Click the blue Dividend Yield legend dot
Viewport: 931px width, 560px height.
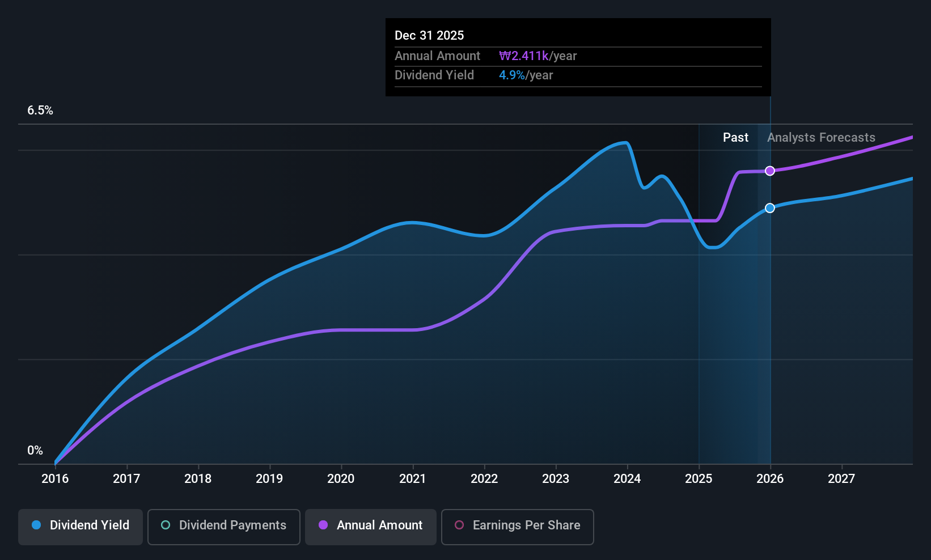click(x=36, y=525)
